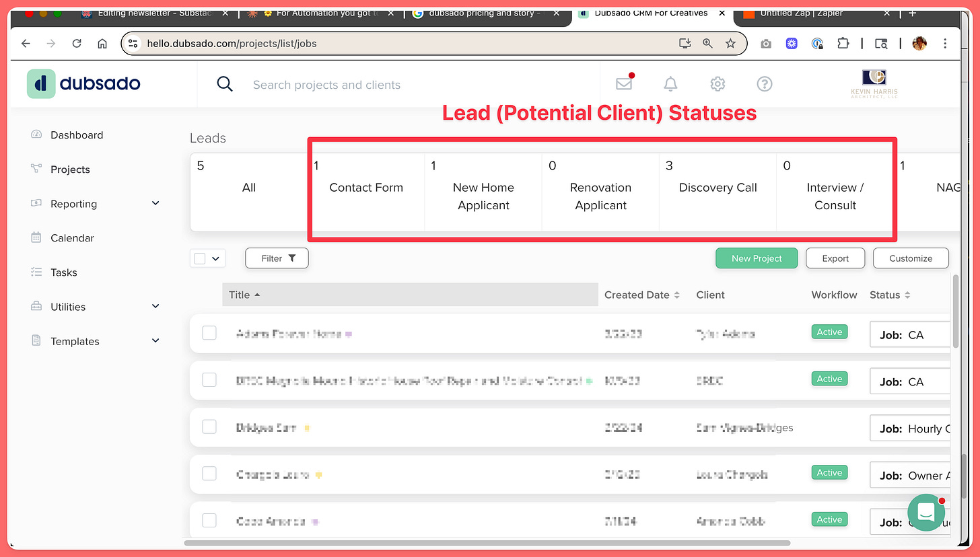980x557 pixels.
Task: Check the third project row checkbox
Action: point(209,426)
